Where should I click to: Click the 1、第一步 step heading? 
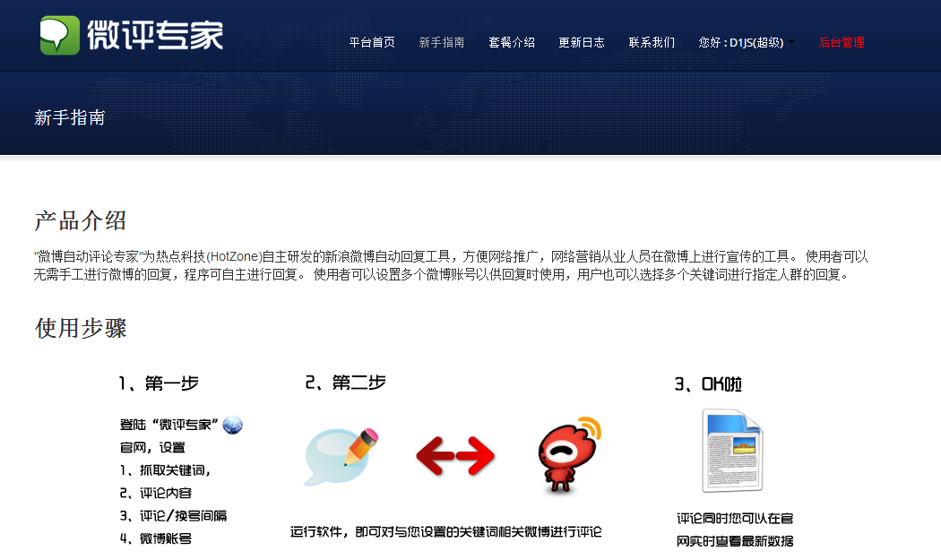[x=159, y=383]
